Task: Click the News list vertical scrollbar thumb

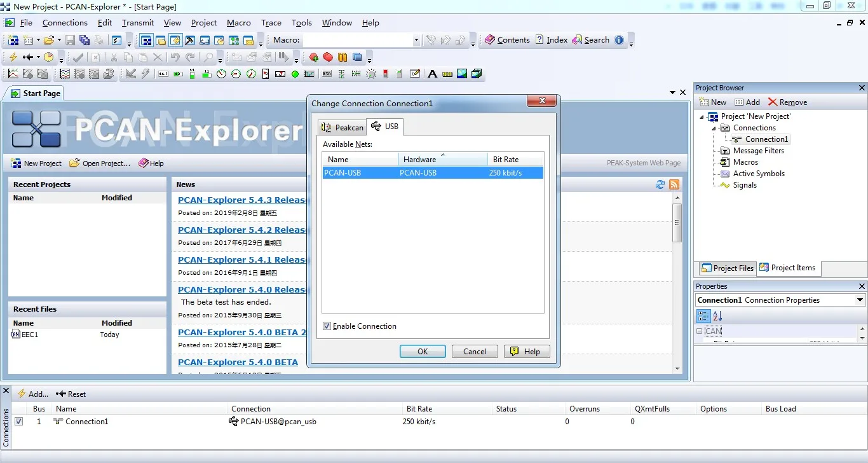Action: point(677,223)
